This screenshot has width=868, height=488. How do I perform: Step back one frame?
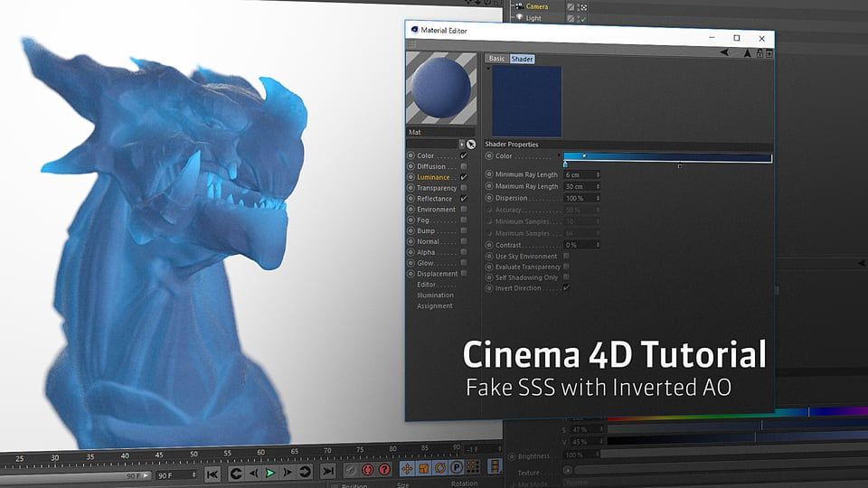pyautogui.click(x=253, y=473)
